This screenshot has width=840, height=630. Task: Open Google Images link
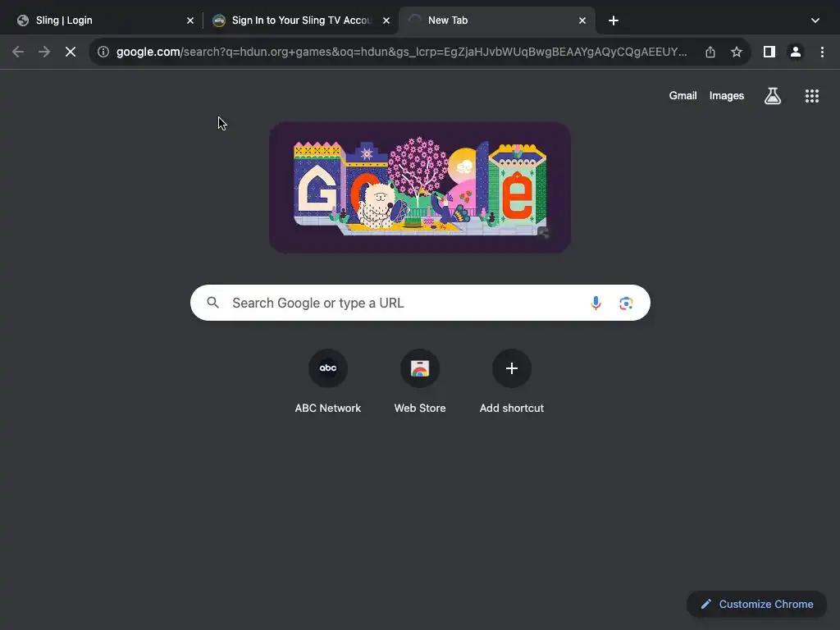click(727, 96)
